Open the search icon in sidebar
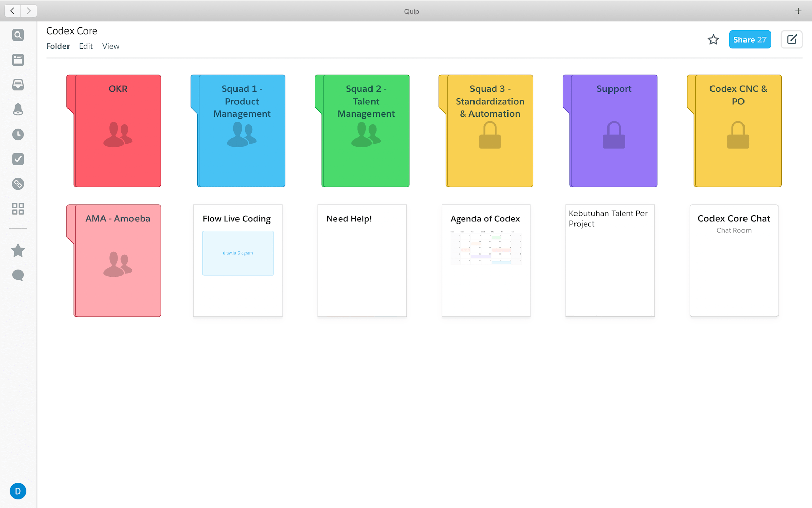This screenshot has width=812, height=508. pyautogui.click(x=18, y=35)
